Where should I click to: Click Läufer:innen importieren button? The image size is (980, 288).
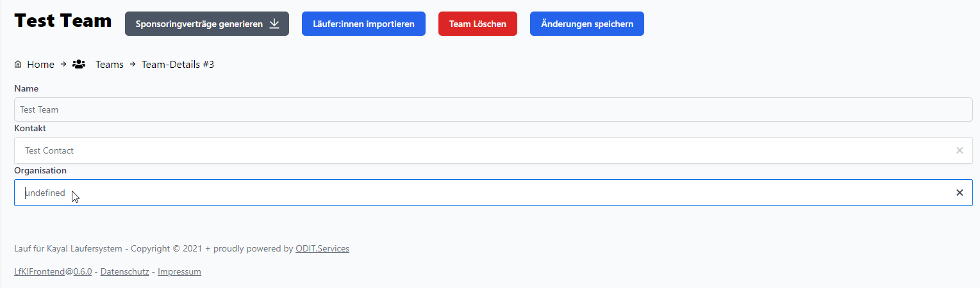(x=363, y=24)
